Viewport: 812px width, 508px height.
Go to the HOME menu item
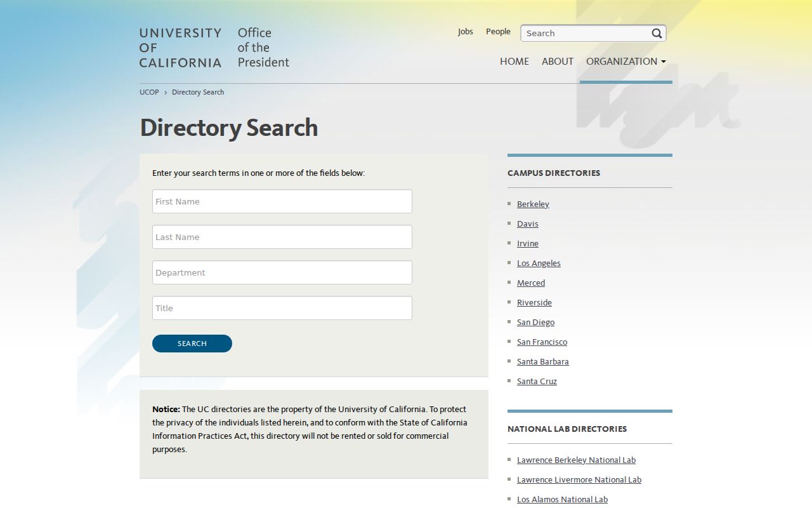pyautogui.click(x=514, y=62)
